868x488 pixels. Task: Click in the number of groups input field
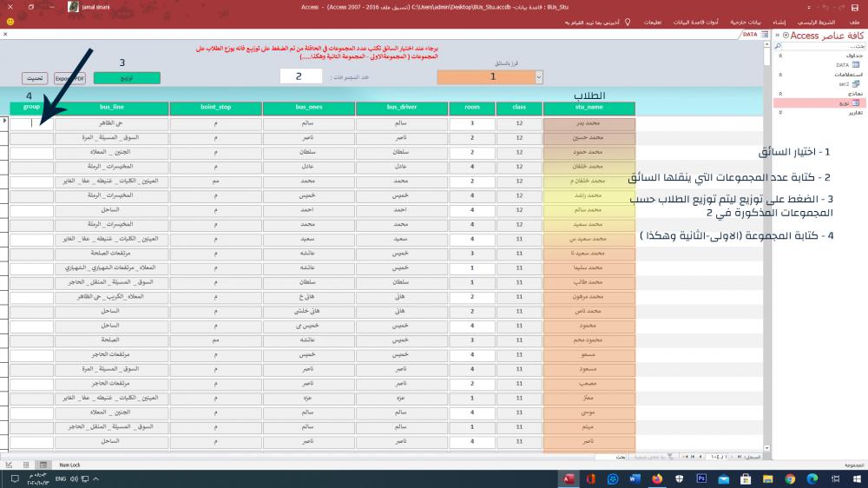click(301, 76)
